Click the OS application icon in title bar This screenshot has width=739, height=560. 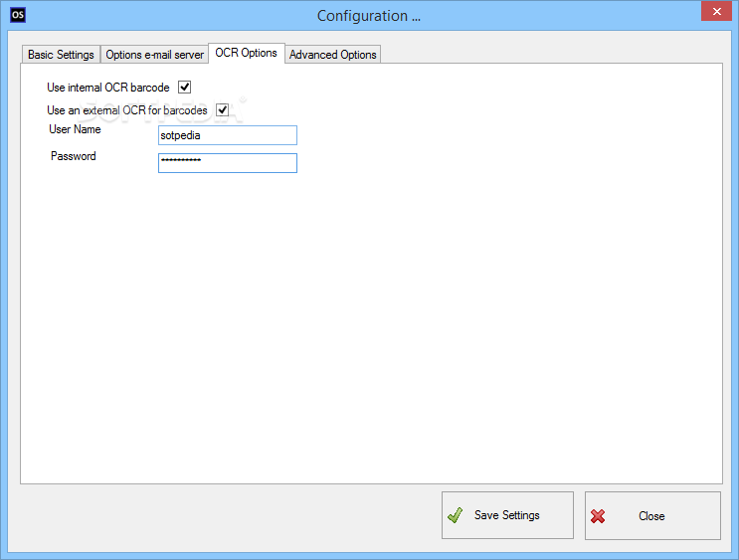[x=18, y=15]
